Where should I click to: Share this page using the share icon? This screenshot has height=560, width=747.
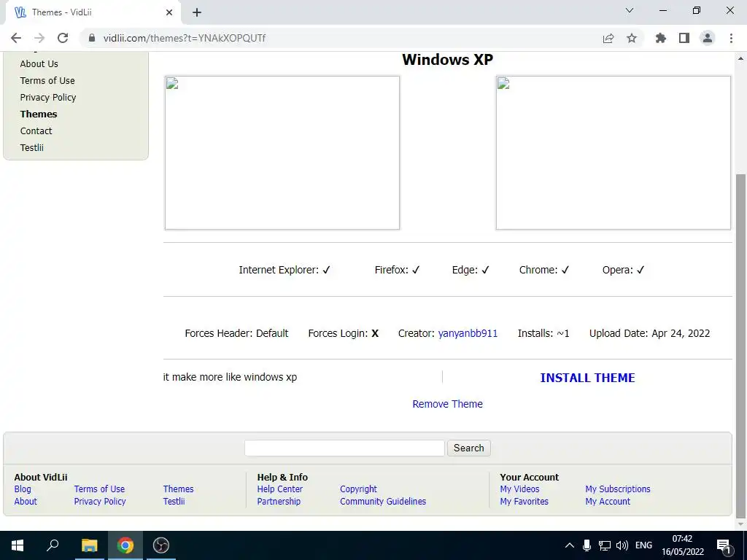pyautogui.click(x=608, y=38)
